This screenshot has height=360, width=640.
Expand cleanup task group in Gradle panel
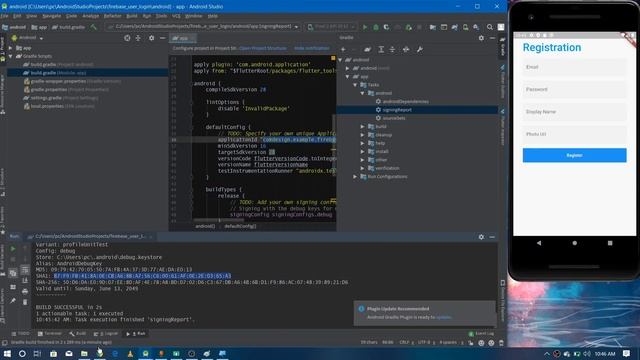pyautogui.click(x=362, y=135)
